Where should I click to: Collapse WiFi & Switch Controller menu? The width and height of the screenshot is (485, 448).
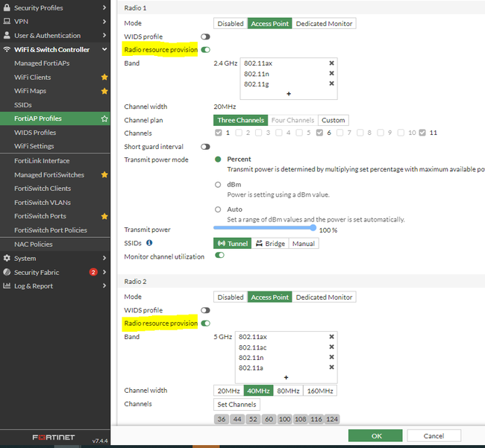[104, 49]
